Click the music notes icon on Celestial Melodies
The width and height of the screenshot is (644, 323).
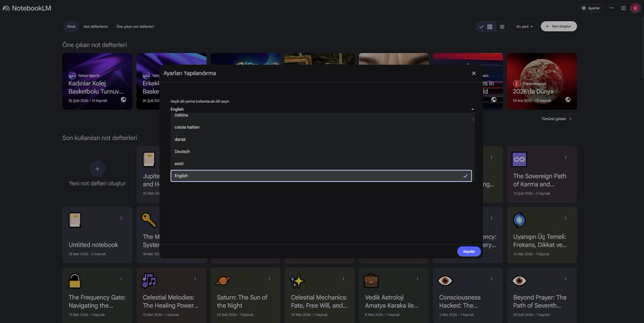tap(149, 281)
